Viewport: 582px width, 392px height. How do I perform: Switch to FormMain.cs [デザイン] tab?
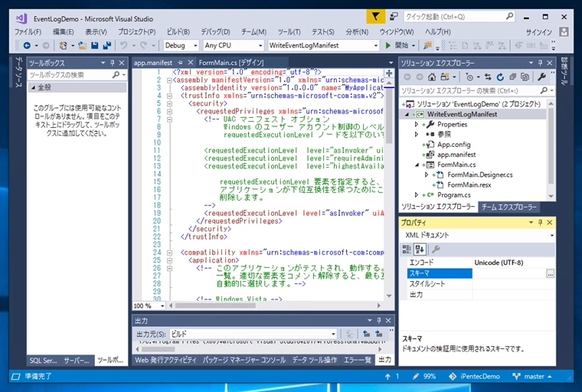click(231, 63)
